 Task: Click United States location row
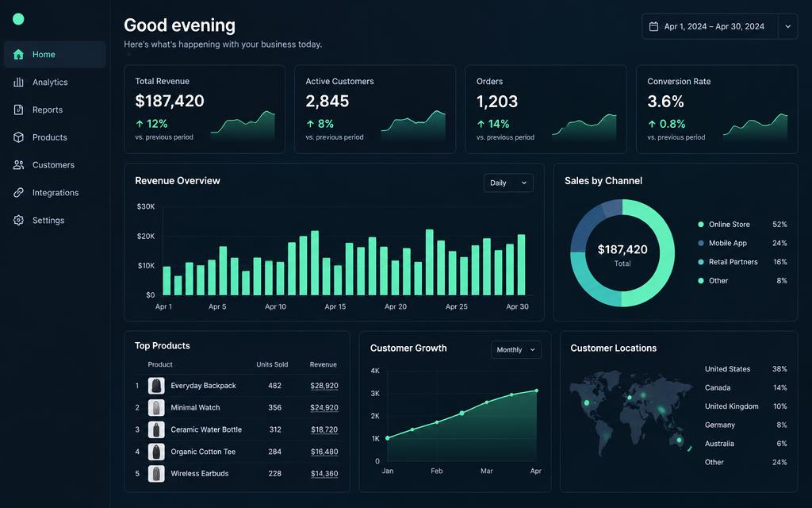[745, 369]
